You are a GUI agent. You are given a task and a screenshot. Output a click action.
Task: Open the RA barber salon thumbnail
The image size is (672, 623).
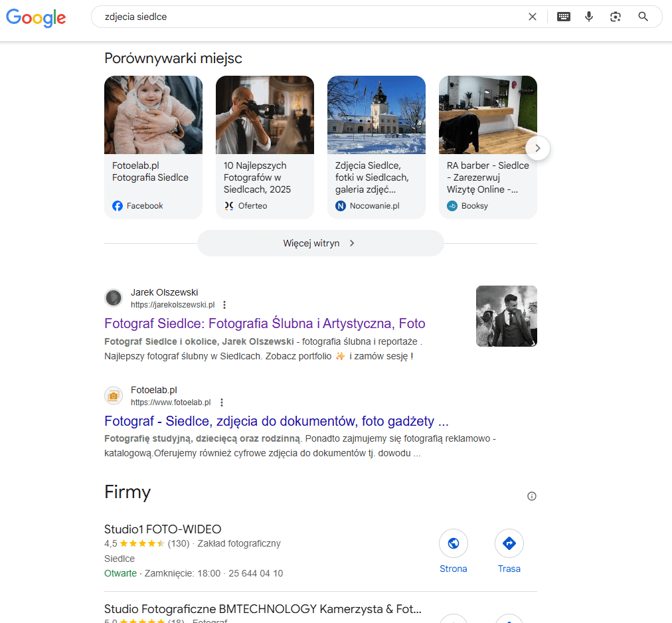pos(487,115)
